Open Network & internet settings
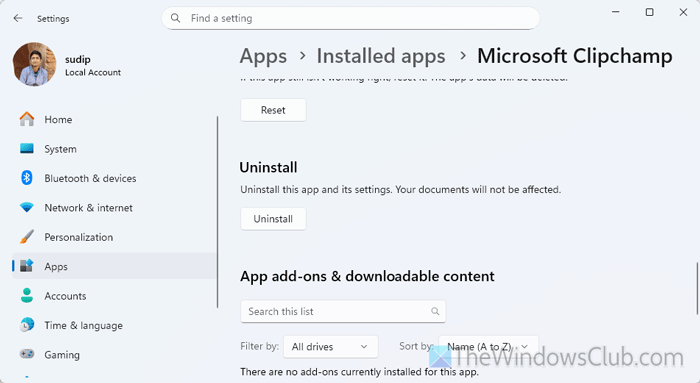 coord(115,208)
